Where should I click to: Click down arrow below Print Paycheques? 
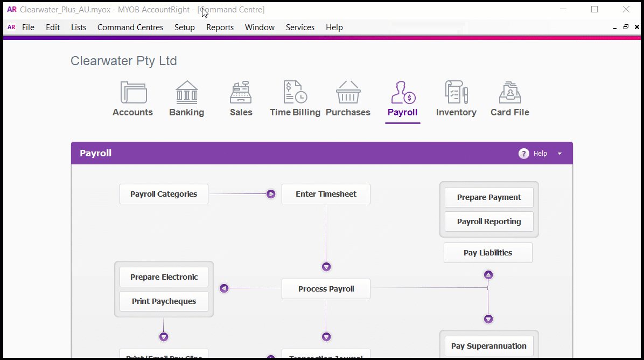point(164,337)
